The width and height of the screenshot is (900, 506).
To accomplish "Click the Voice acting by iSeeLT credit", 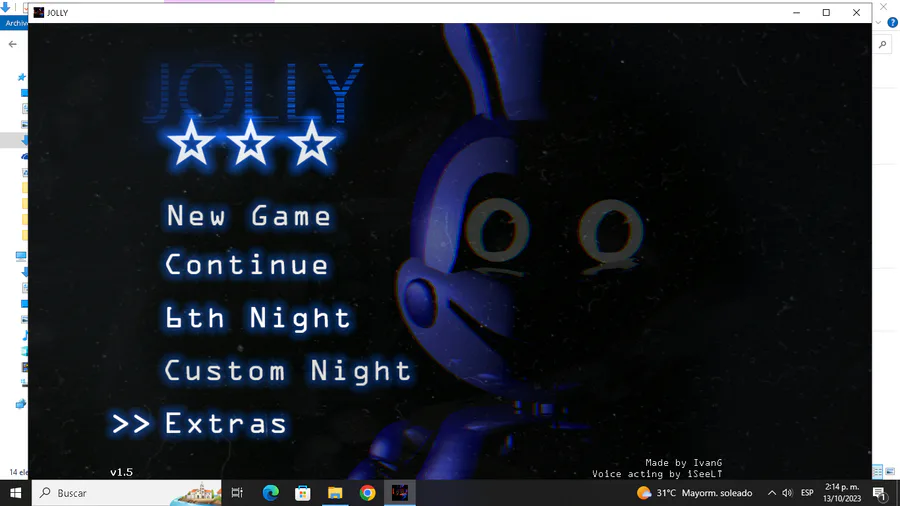I will tap(657, 474).
